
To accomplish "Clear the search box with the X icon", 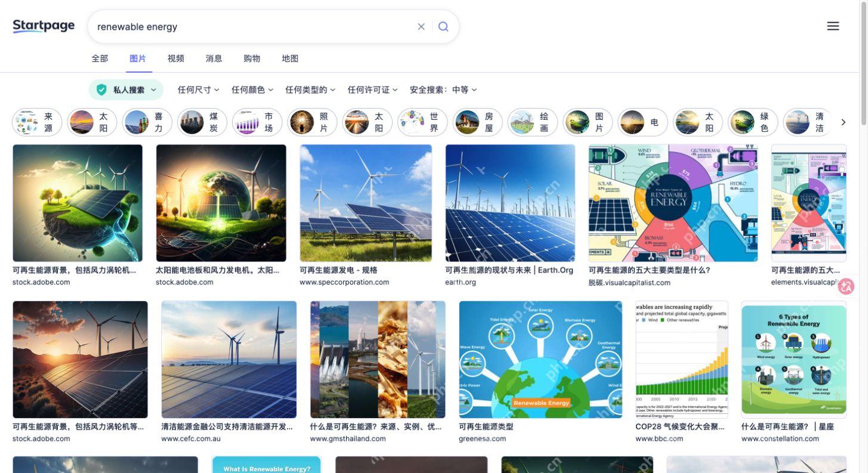I will point(421,26).
